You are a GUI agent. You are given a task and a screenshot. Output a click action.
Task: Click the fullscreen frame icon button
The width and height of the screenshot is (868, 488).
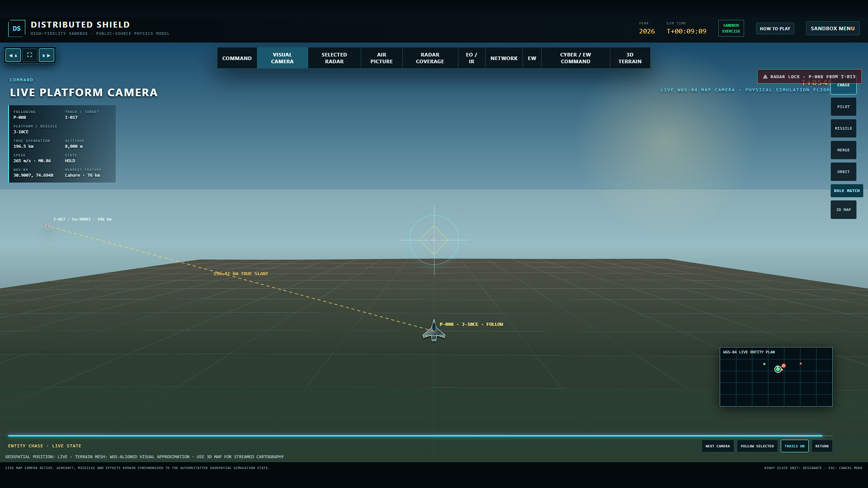29,55
